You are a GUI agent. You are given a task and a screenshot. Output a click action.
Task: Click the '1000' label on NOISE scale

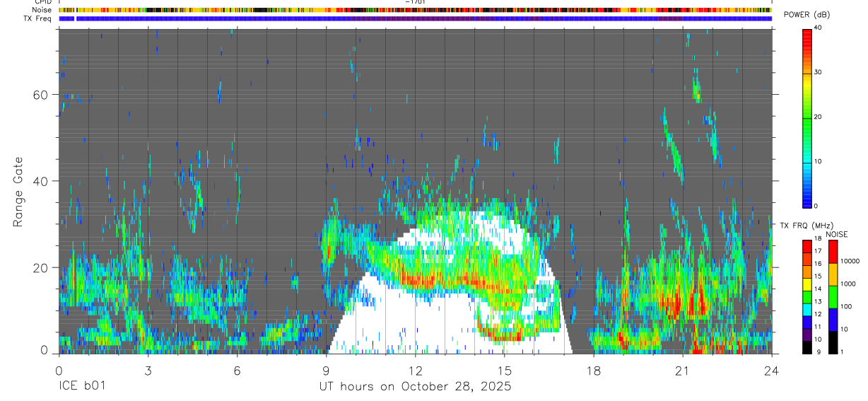pos(849,284)
